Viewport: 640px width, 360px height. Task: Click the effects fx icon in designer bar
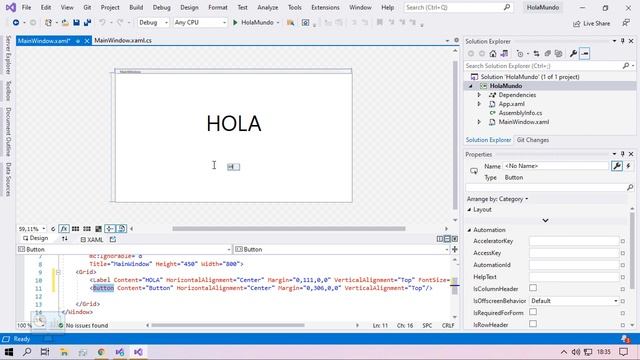(x=64, y=229)
